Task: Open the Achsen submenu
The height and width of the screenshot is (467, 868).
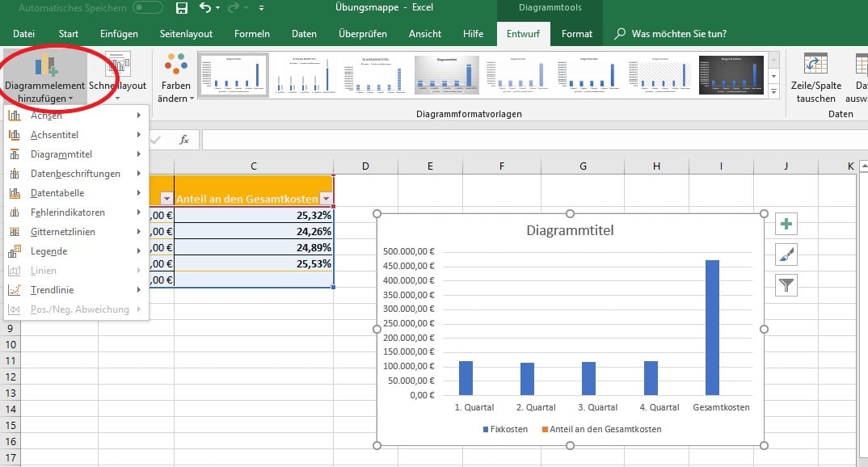Action: (x=77, y=115)
